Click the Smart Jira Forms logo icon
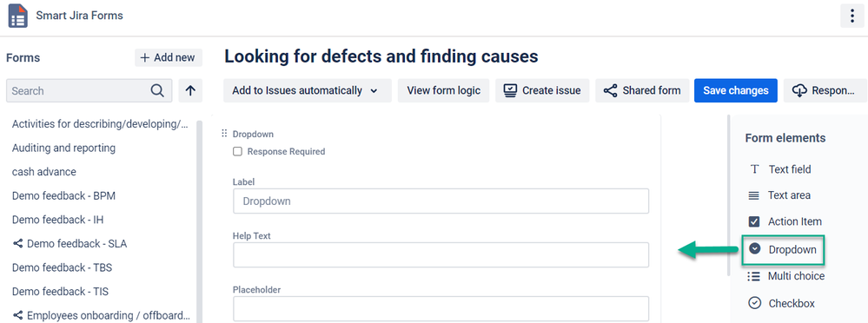The image size is (868, 323). point(17,16)
